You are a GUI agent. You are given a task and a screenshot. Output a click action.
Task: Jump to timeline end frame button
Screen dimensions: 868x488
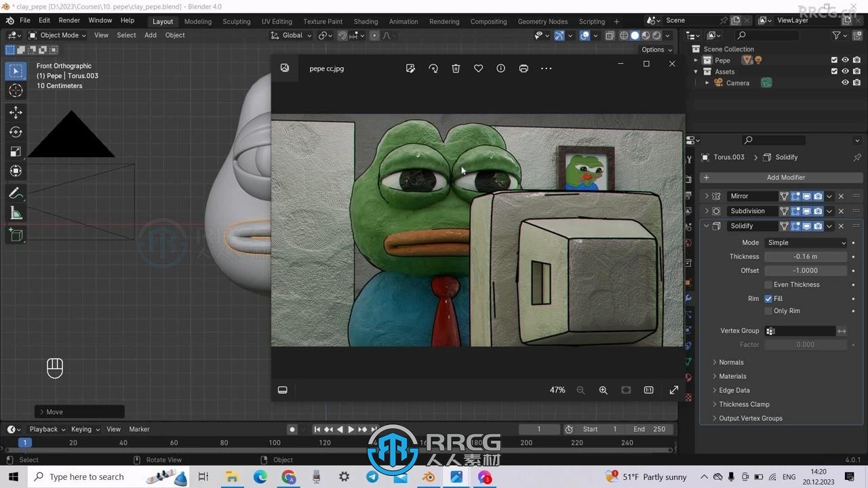click(x=374, y=429)
